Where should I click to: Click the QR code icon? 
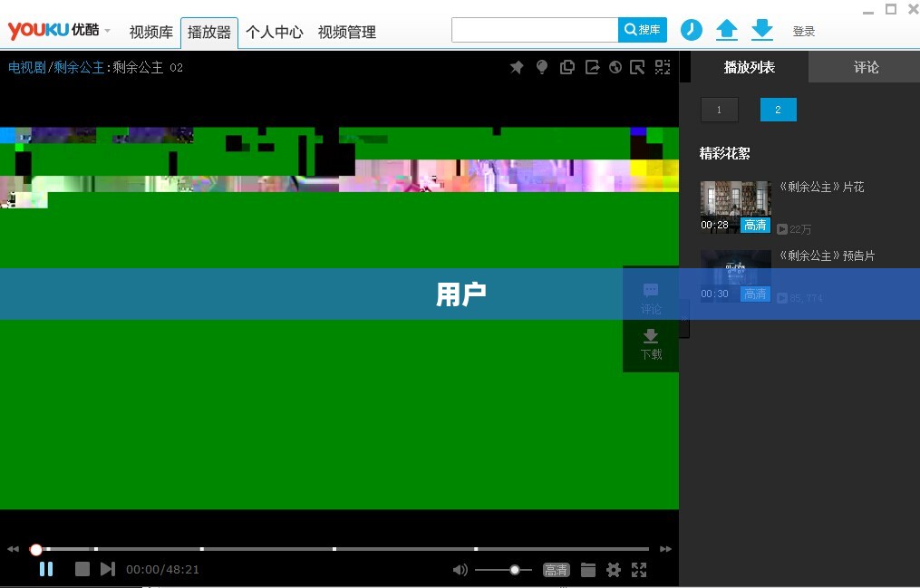click(663, 67)
